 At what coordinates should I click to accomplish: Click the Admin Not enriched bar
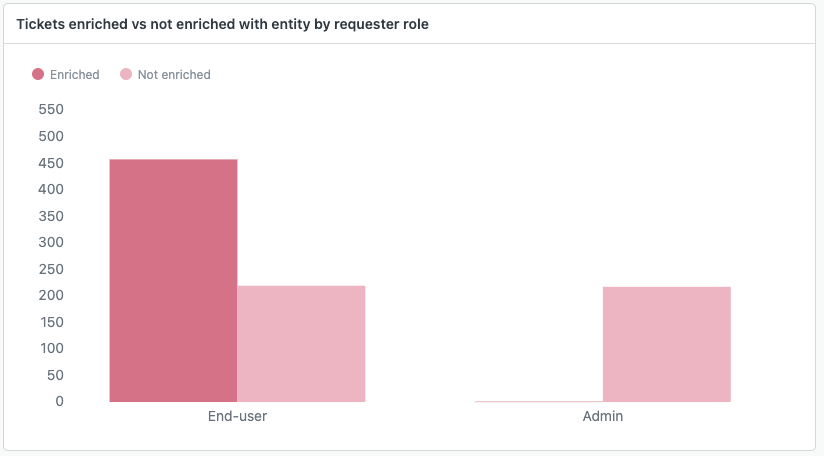(x=666, y=344)
